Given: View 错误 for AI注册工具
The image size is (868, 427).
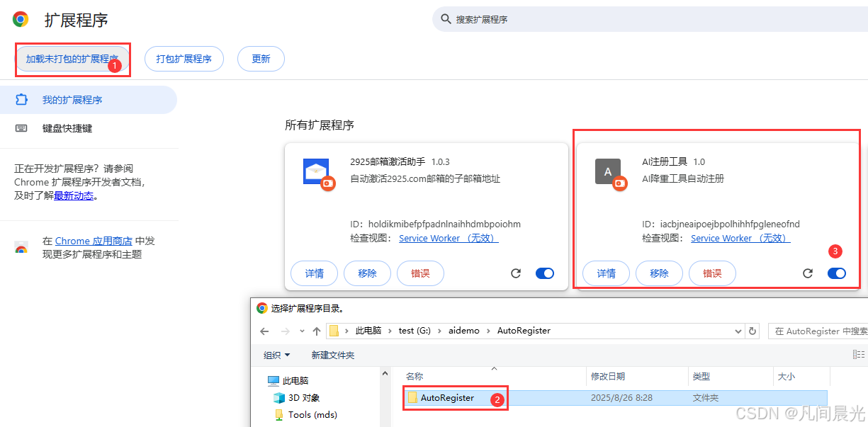Looking at the screenshot, I should tap(712, 273).
